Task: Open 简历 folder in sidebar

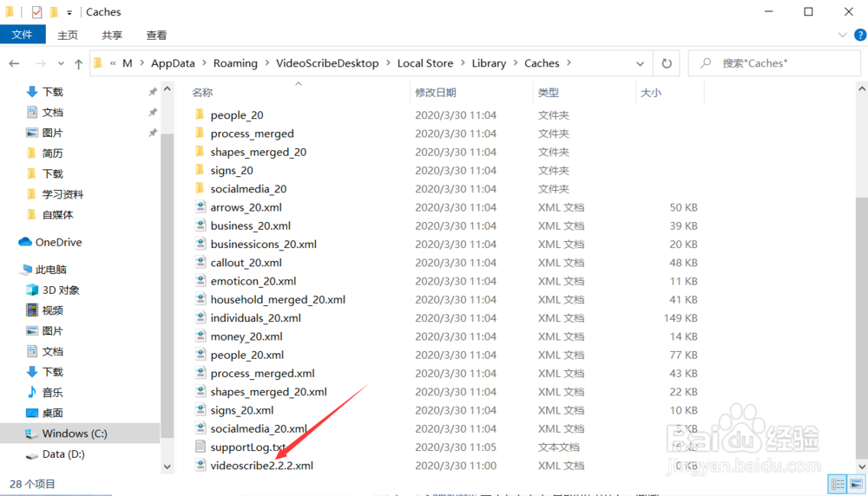Action: [53, 153]
